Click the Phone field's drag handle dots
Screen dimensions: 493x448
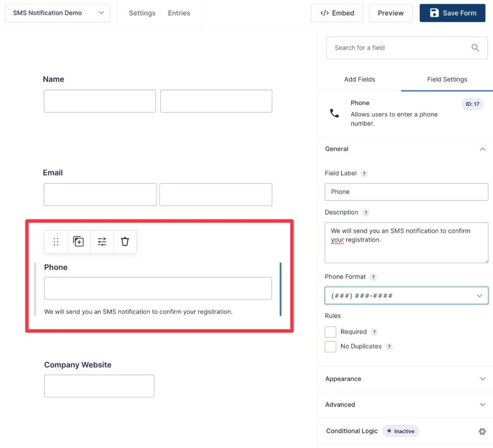pos(55,241)
